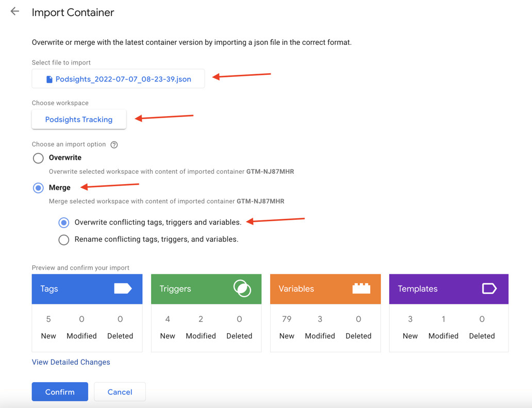Screen dimensions: 532x408
Task: Click the blue Tags header
Action: point(87,289)
